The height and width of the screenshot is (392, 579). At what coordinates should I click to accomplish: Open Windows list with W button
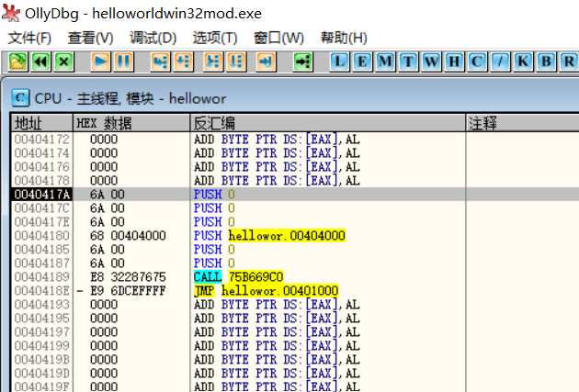coord(431,62)
